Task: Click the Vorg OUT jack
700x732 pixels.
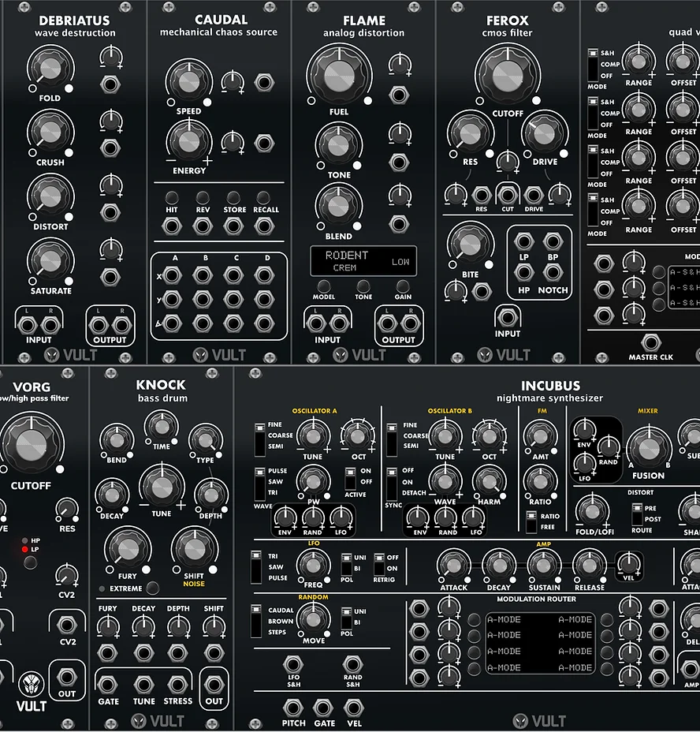Action: point(67,677)
